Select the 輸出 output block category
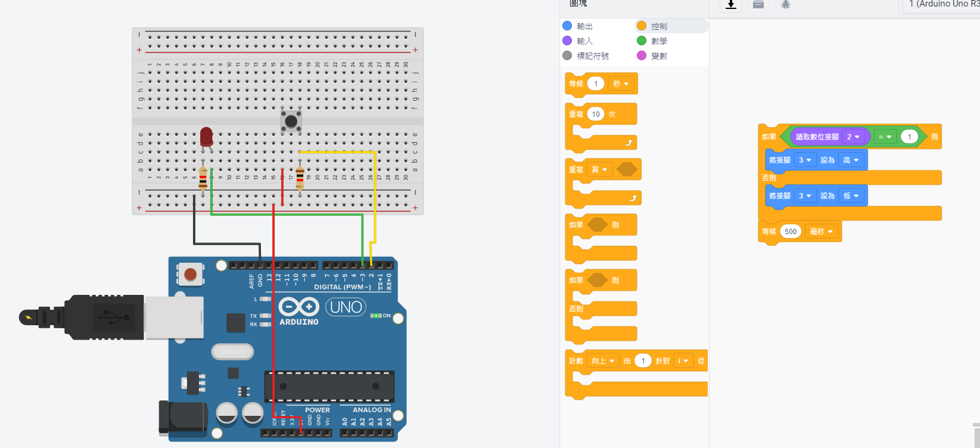 point(584,26)
